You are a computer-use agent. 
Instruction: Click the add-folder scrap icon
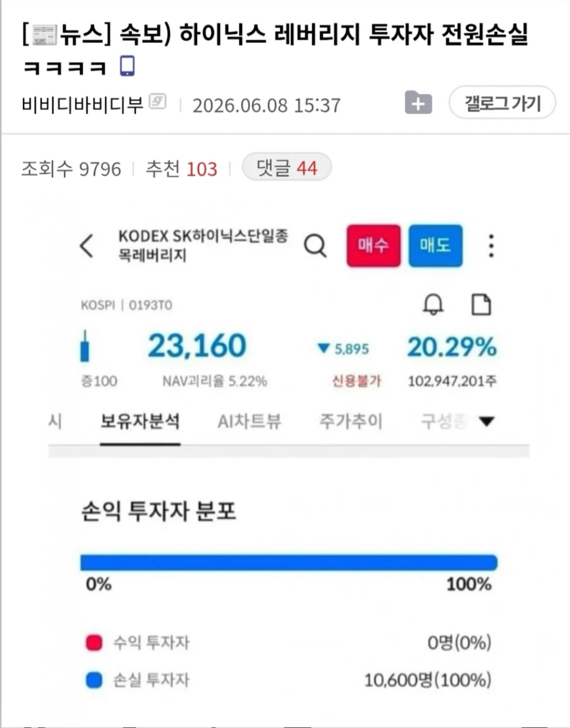pos(418,104)
